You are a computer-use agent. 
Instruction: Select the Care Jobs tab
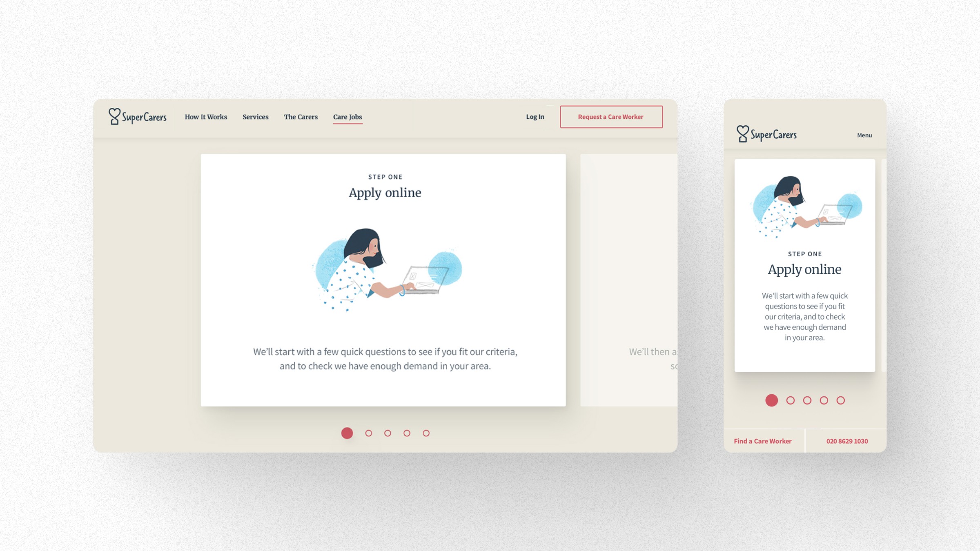[347, 117]
